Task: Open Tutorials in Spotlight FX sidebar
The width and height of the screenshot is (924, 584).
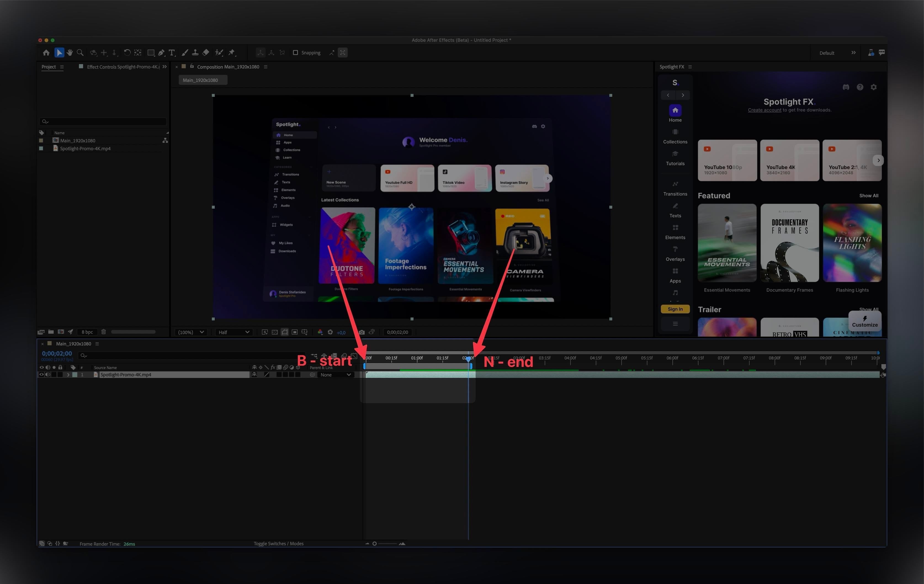Action: (675, 158)
